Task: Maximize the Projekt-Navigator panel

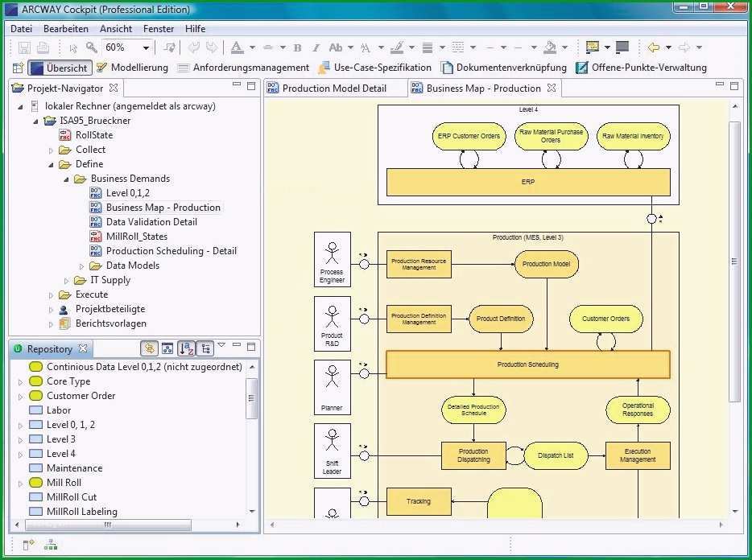Action: click(x=251, y=86)
